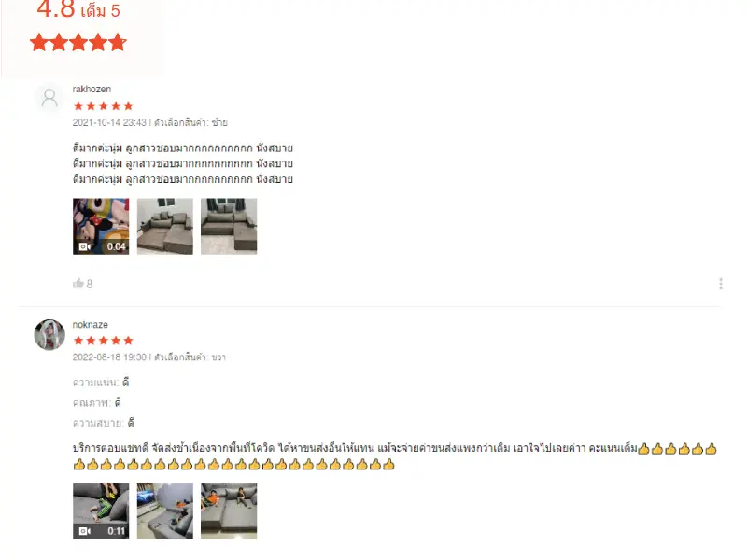
Task: Open noknaze's third review photo
Action: point(229,511)
